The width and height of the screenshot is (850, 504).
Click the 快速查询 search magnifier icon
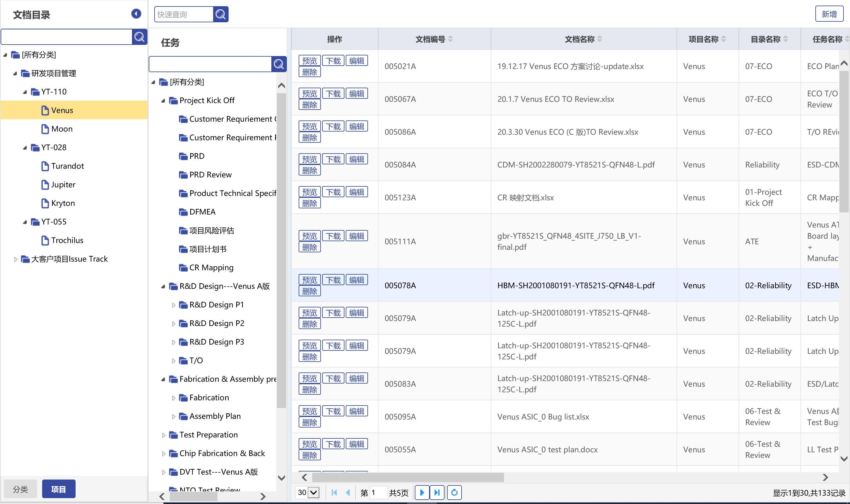point(221,14)
